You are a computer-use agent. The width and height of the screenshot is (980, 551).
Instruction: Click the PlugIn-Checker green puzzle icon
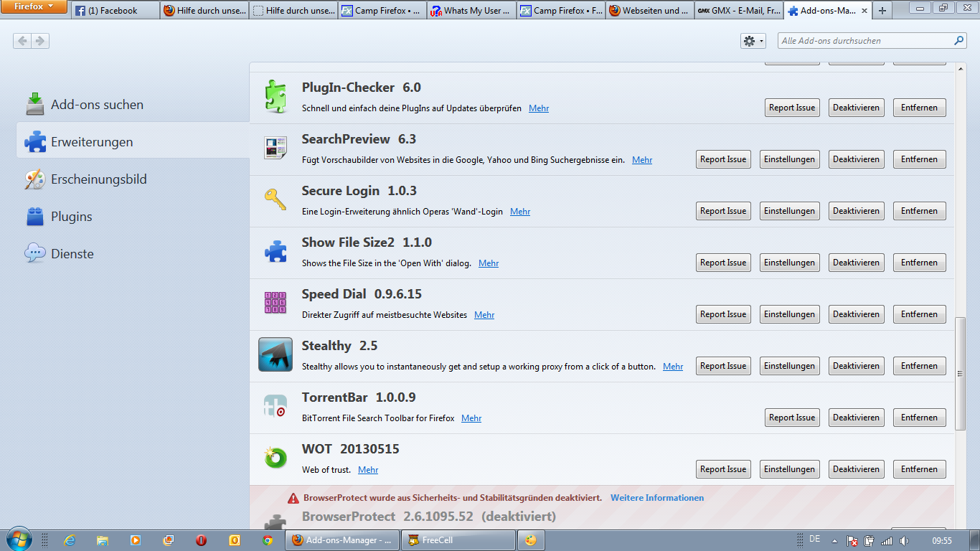(275, 96)
